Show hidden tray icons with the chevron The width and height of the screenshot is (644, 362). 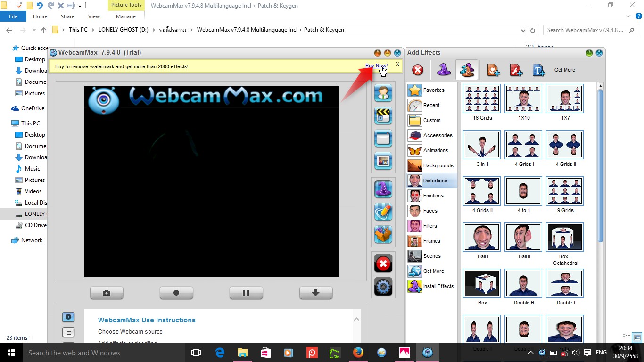click(530, 353)
